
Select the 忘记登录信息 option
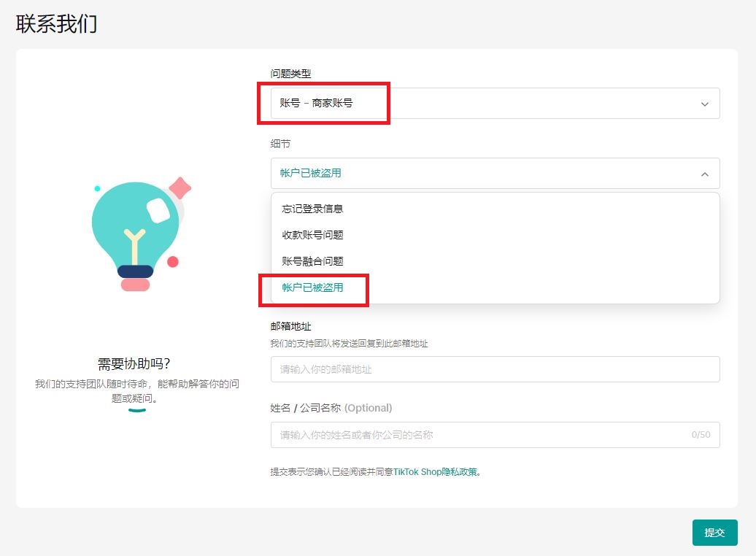pos(312,209)
